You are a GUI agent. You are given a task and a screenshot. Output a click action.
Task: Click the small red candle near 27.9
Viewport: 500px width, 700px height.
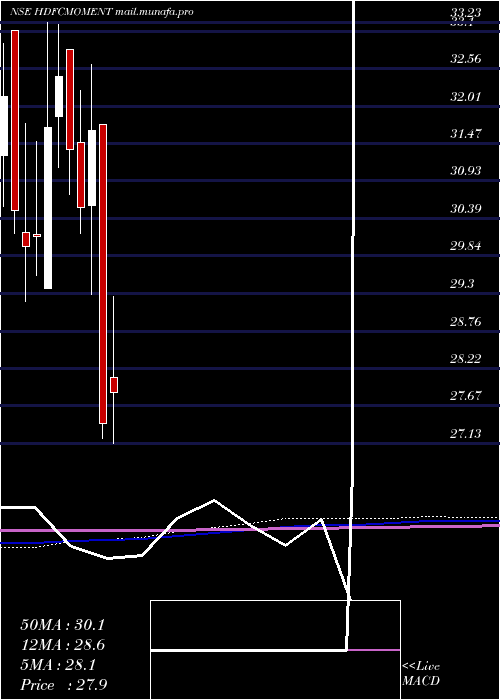click(x=114, y=385)
